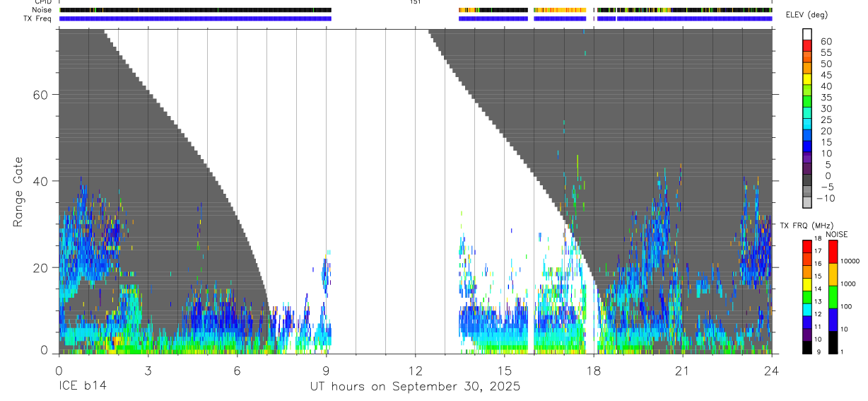Click the '10000' label on NOISE legend
This screenshot has height=401, width=868.
click(x=851, y=262)
